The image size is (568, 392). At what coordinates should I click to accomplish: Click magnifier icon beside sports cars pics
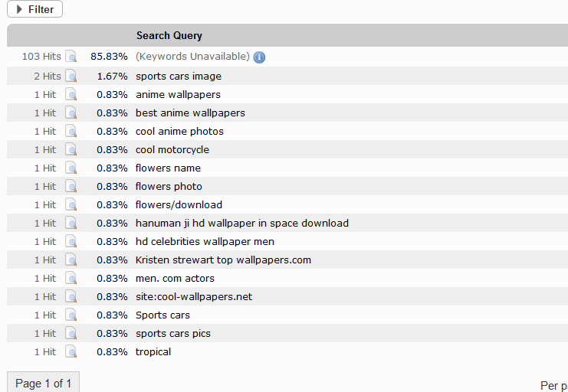(71, 333)
